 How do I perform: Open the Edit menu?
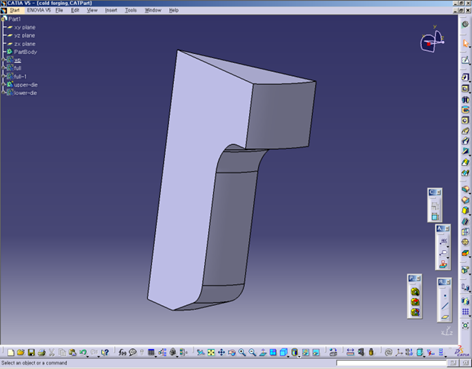pyautogui.click(x=75, y=10)
